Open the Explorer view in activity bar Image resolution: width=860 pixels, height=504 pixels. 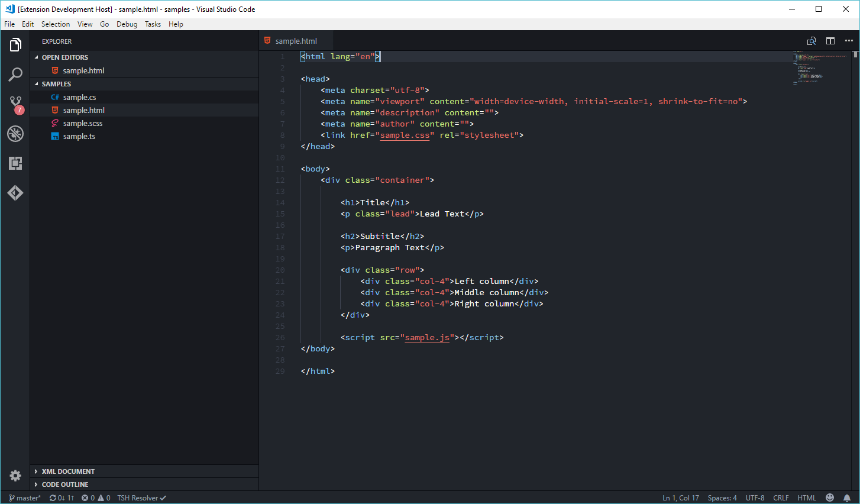click(15, 45)
